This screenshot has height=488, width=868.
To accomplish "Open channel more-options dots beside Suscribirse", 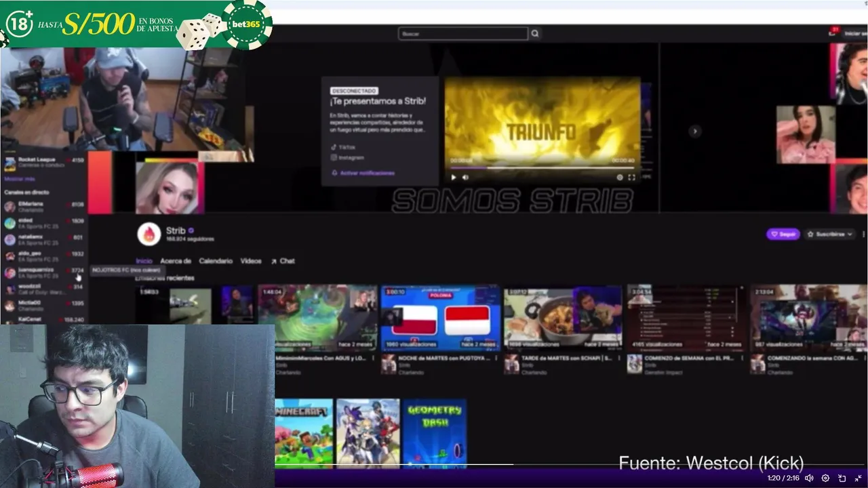I will (863, 234).
